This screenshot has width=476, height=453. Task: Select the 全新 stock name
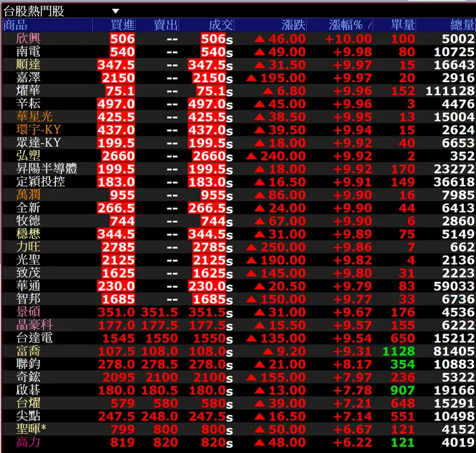[28, 208]
